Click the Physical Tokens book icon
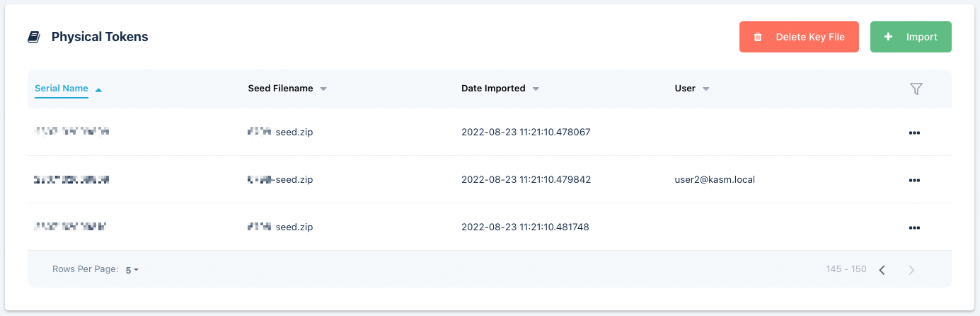 click(34, 37)
